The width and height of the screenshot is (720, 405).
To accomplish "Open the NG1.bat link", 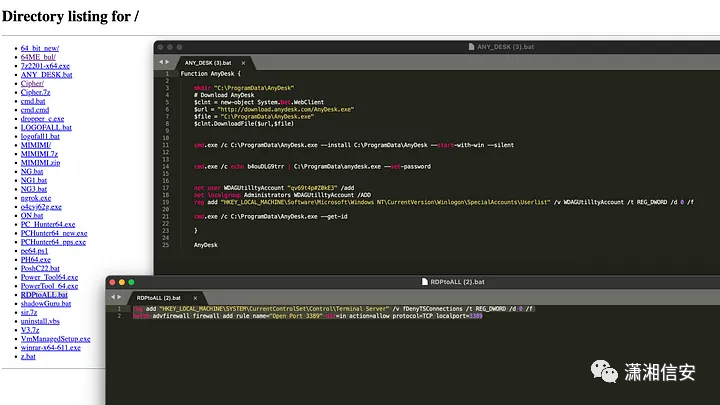I will [34, 180].
